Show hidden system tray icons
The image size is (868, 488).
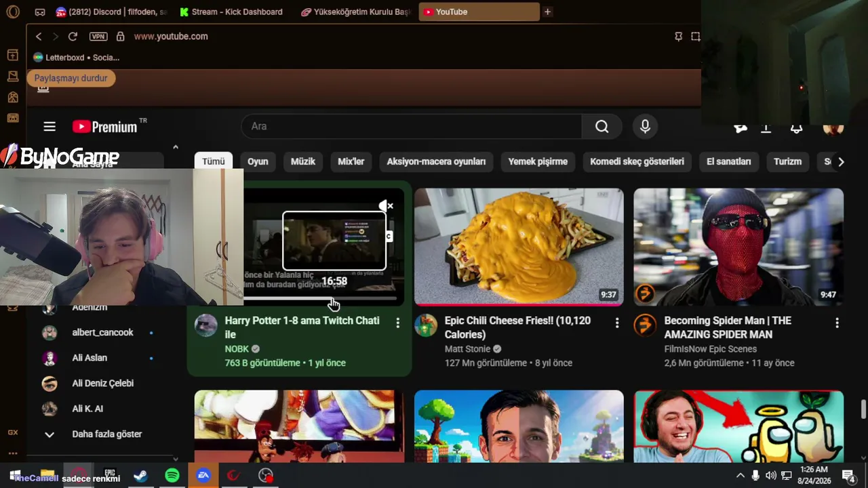coord(740,476)
